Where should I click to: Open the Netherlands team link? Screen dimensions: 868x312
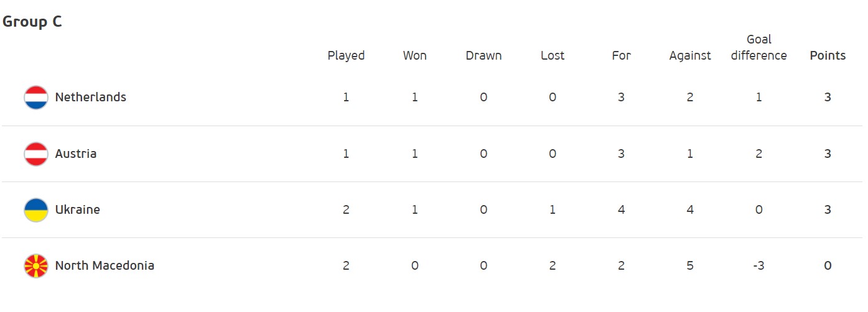coord(91,97)
